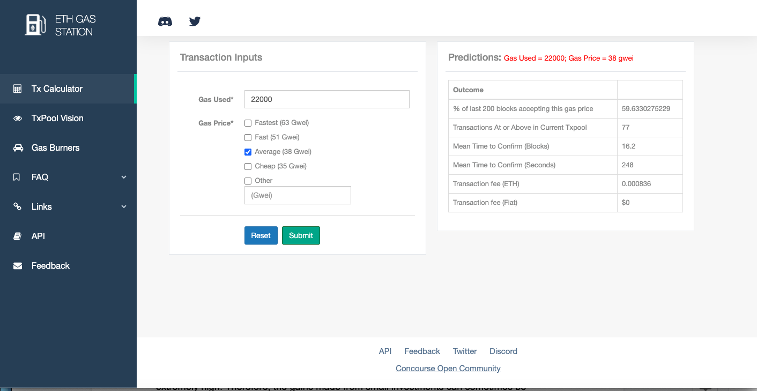Screen dimensions: 758x391
Task: Click the Submit button
Action: coord(301,235)
